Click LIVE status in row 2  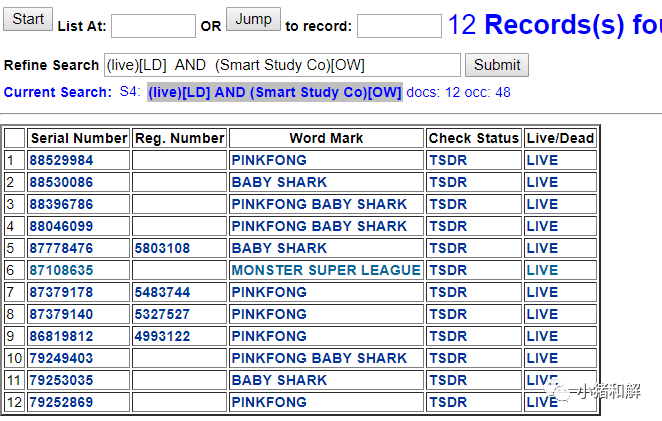pos(543,182)
